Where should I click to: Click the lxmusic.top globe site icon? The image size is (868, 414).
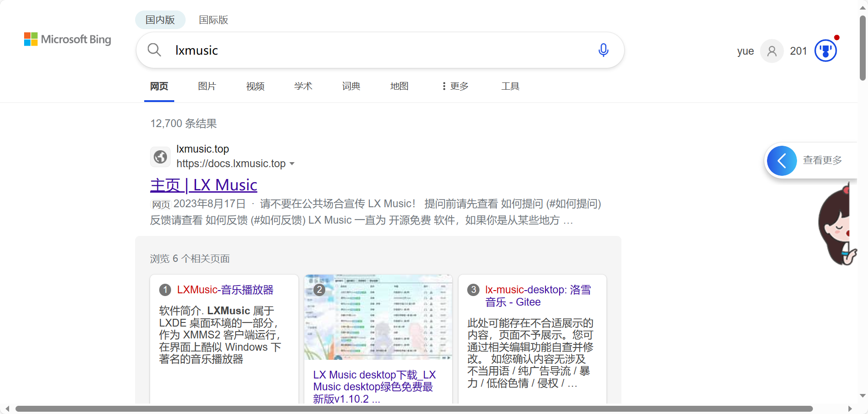[160, 157]
